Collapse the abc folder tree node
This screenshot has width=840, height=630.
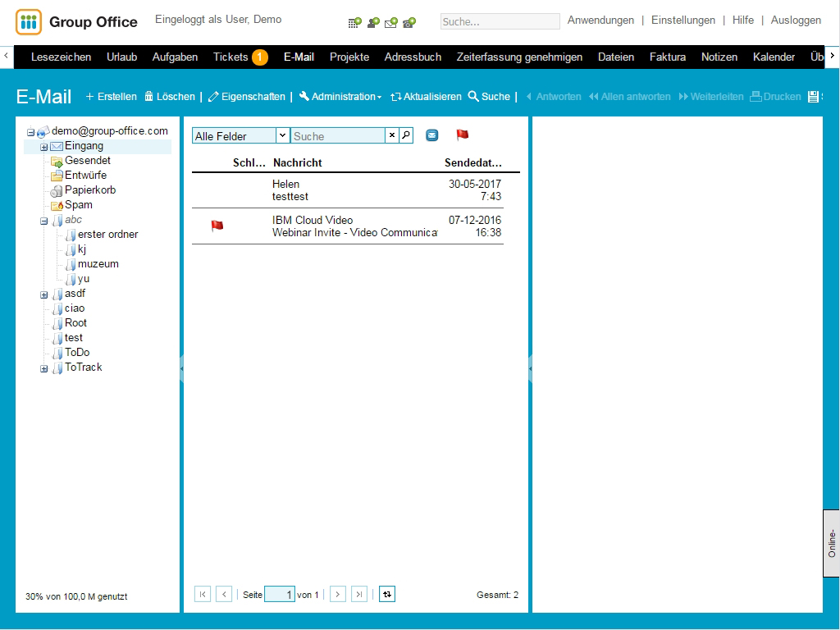click(x=44, y=221)
